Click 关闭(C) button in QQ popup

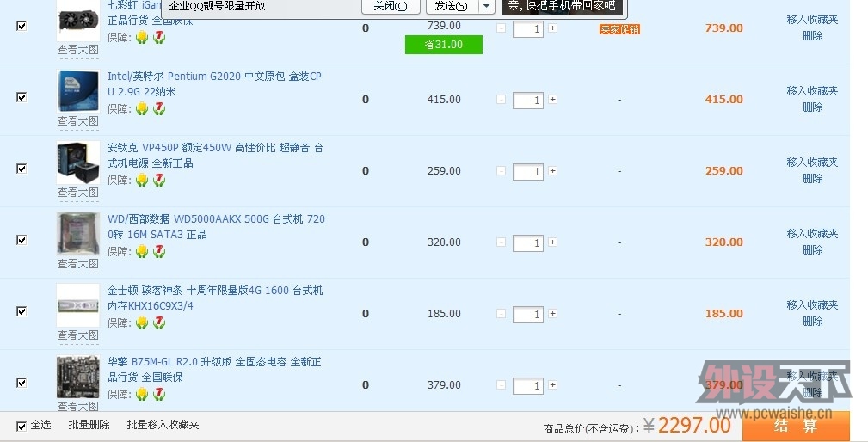tap(391, 6)
